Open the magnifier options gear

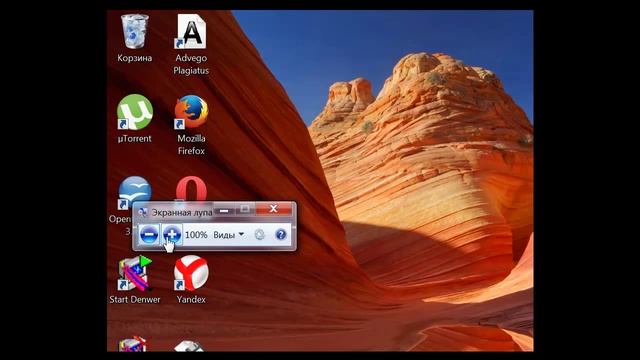pos(260,235)
